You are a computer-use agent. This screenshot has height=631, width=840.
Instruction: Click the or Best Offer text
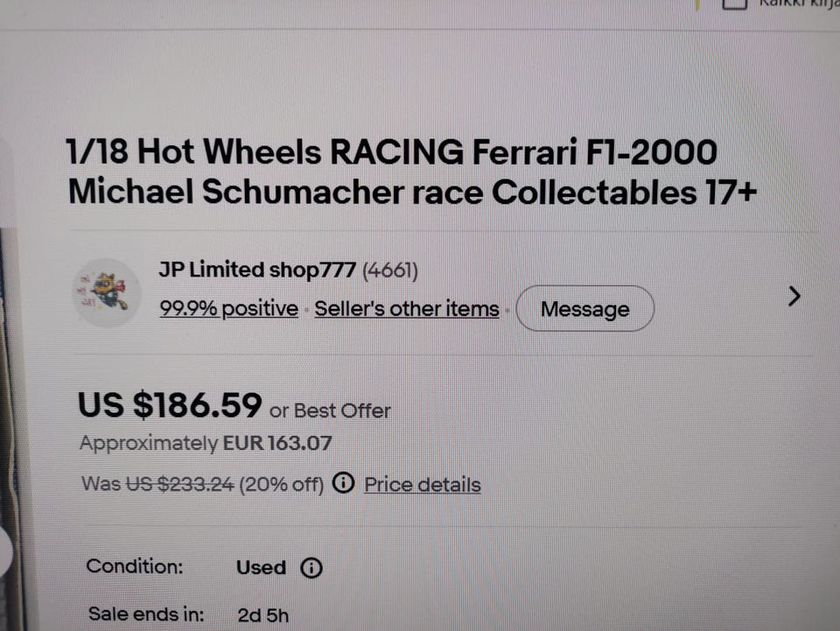coord(330,410)
